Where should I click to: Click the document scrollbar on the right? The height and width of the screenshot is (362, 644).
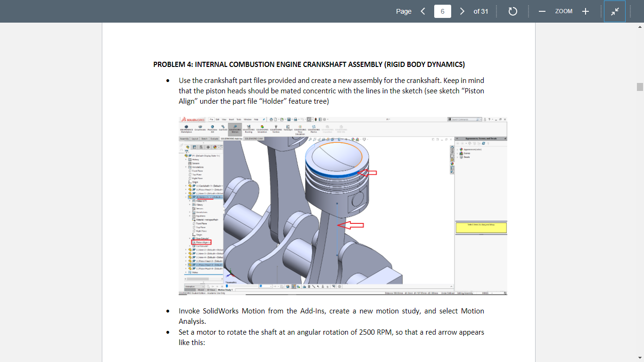[639, 87]
